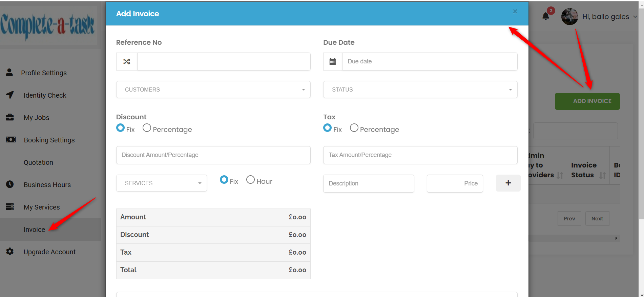The image size is (644, 297).
Task: Select the services Fix radio button
Action: (x=224, y=180)
